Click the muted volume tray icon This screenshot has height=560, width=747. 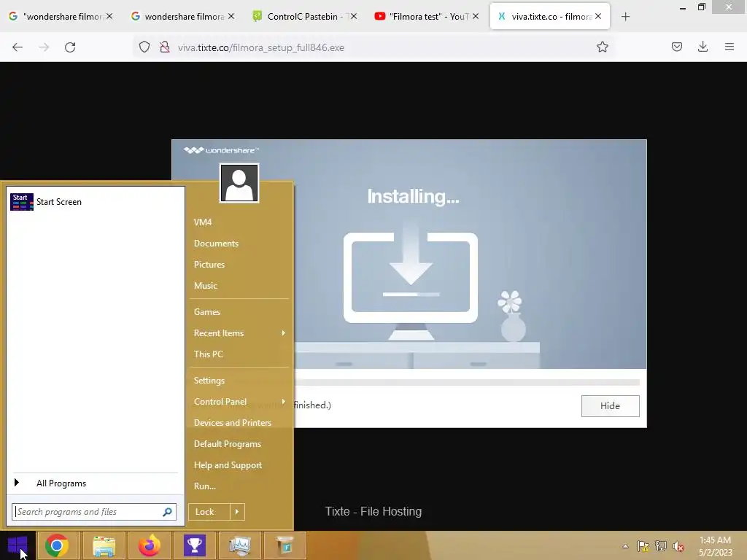[678, 546]
